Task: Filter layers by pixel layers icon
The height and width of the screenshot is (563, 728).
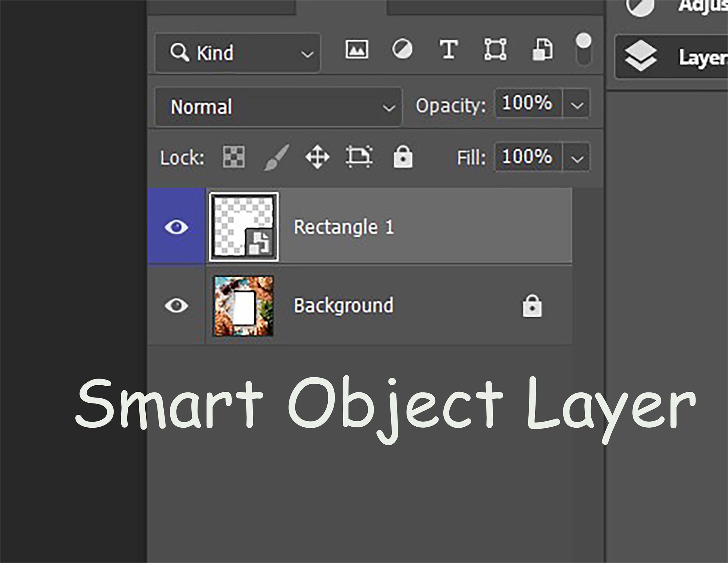Action: tap(357, 49)
